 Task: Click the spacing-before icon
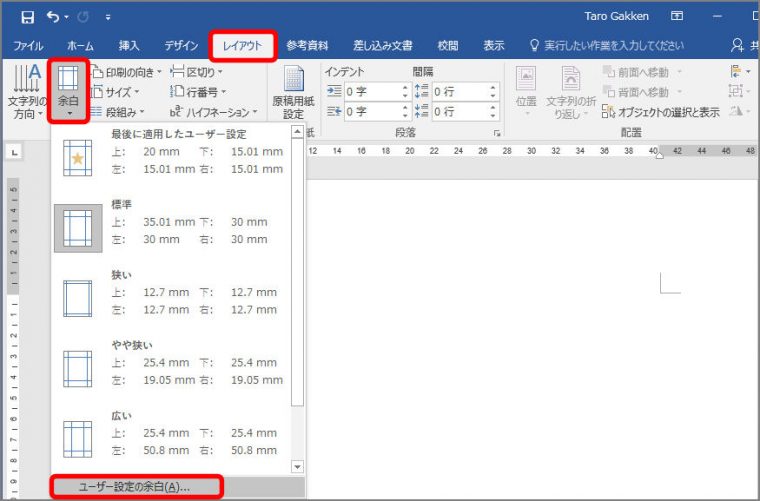pyautogui.click(x=422, y=91)
